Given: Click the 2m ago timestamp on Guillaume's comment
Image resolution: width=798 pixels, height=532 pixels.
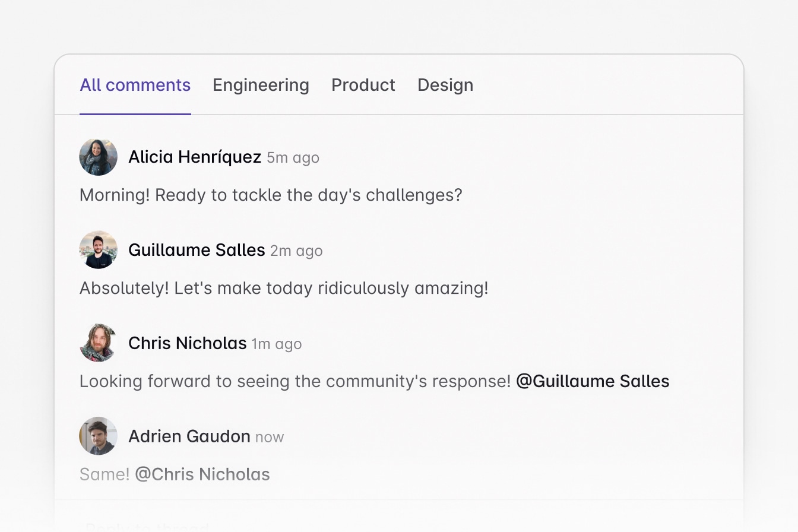Looking at the screenshot, I should click(x=296, y=251).
